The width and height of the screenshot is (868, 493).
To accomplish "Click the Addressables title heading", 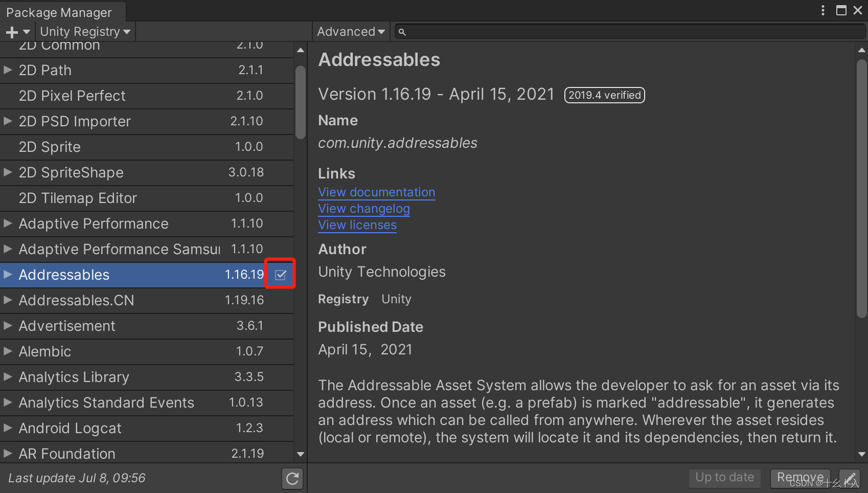I will coord(379,60).
